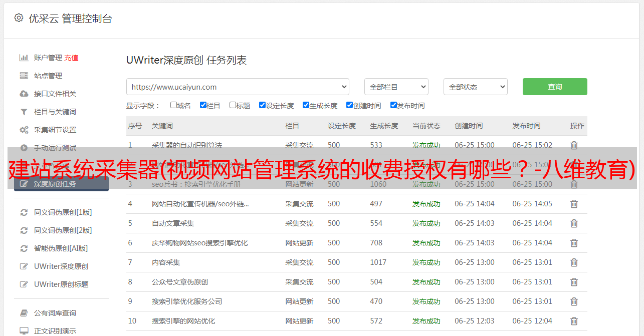The height and width of the screenshot is (336, 644).
Task: Open 栏目与关键词 in the sidebar
Action: click(x=55, y=112)
